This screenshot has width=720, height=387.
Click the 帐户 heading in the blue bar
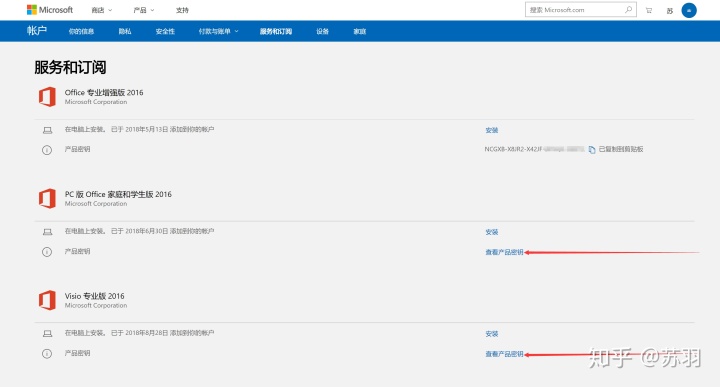tap(37, 31)
